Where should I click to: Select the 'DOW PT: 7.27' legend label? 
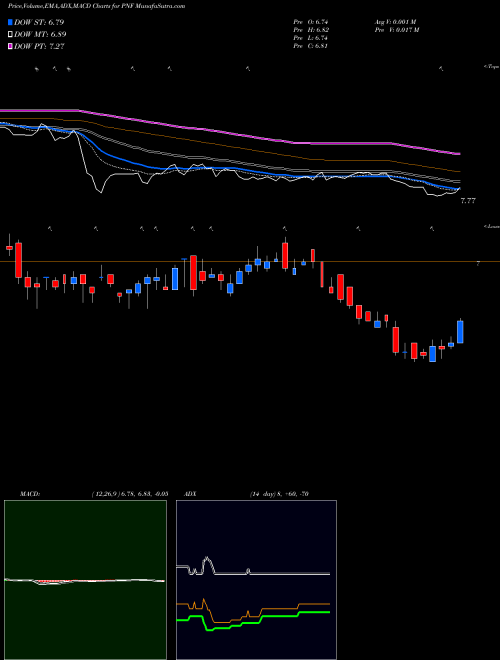39,46
